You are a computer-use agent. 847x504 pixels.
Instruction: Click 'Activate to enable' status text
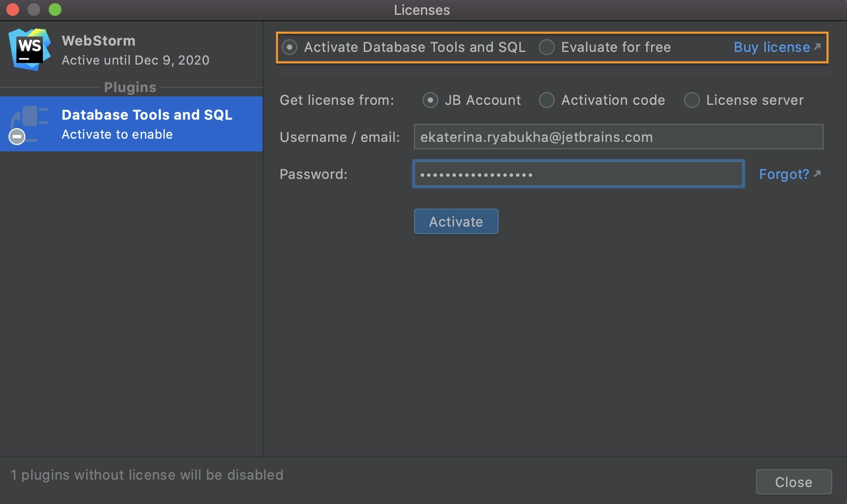click(x=117, y=134)
